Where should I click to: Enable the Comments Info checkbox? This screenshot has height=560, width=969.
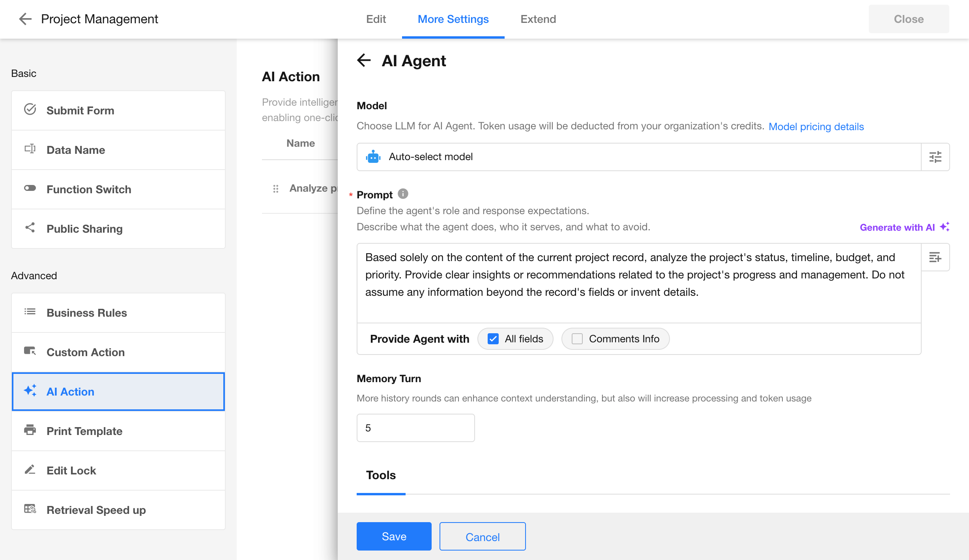tap(577, 339)
